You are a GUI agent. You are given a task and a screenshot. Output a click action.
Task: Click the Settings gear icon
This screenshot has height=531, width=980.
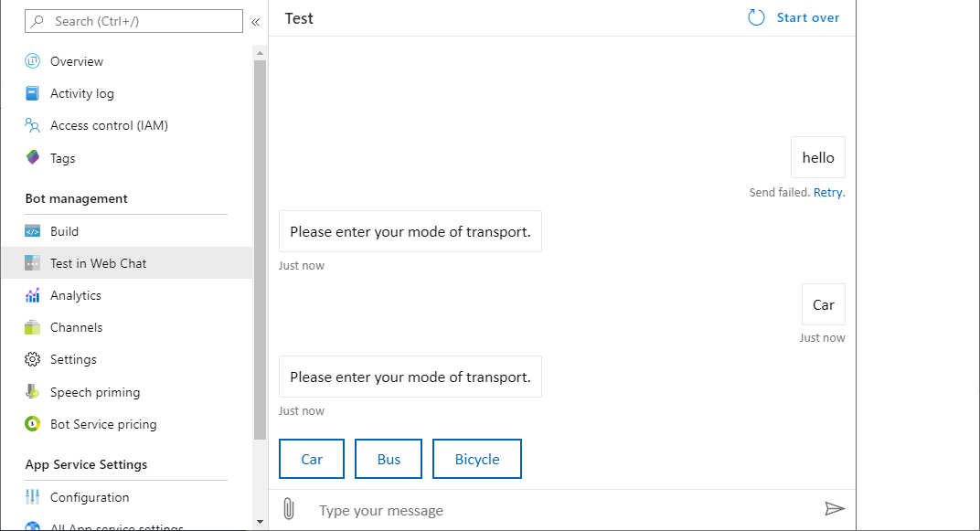[x=33, y=359]
